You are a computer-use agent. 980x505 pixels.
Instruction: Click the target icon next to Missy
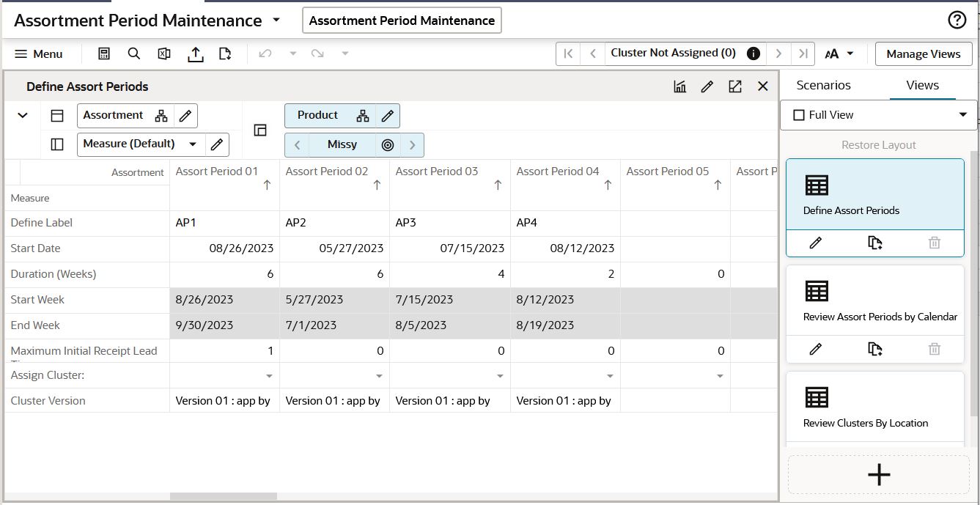pyautogui.click(x=388, y=145)
